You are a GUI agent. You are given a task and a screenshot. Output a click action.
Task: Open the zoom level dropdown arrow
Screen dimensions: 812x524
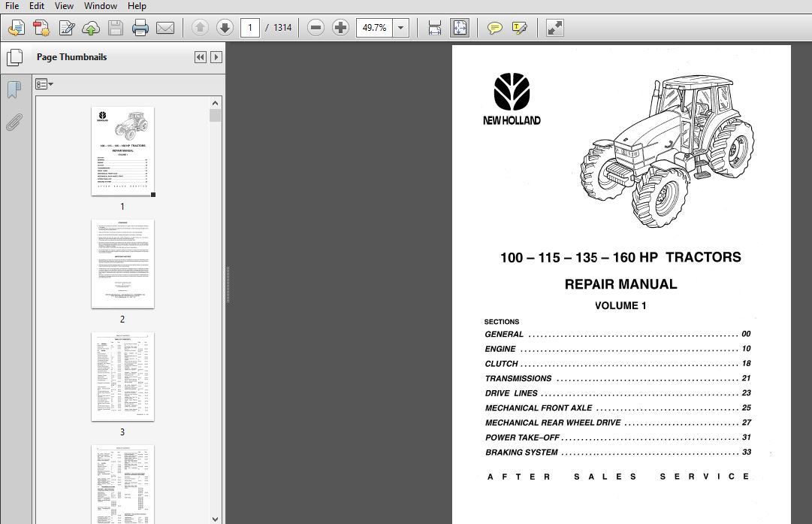pyautogui.click(x=401, y=28)
